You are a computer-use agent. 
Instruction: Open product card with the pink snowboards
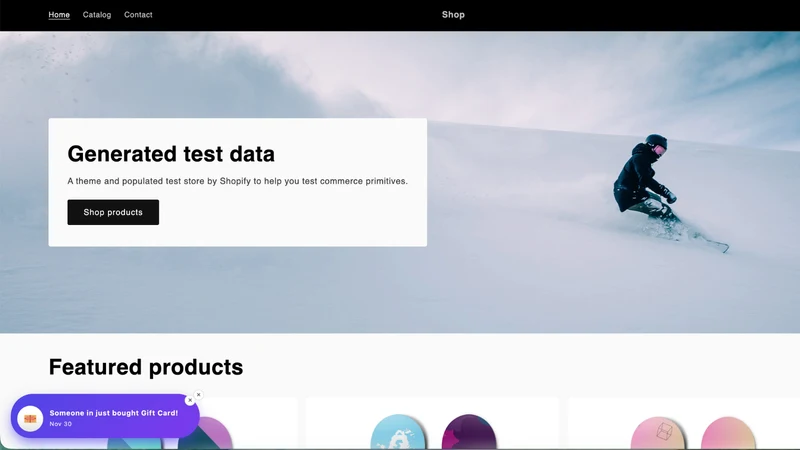point(684,423)
